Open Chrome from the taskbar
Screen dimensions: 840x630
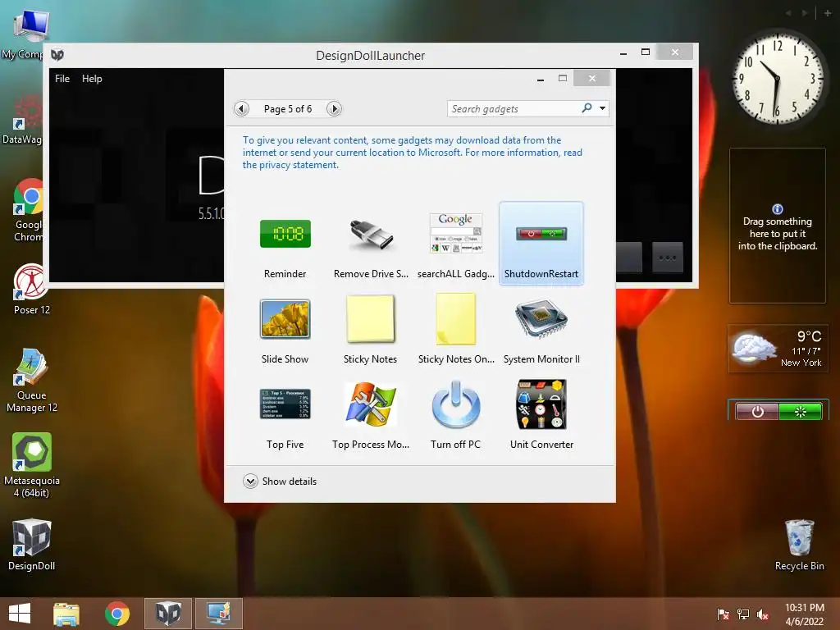pos(116,614)
